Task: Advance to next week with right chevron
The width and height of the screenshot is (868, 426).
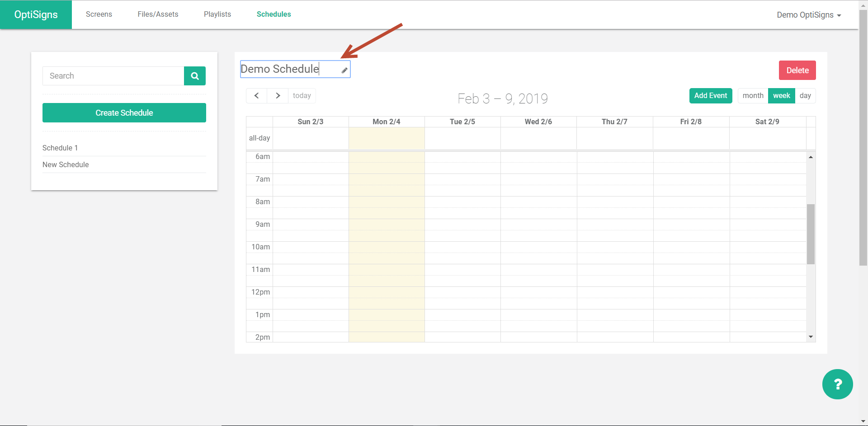Action: [278, 96]
